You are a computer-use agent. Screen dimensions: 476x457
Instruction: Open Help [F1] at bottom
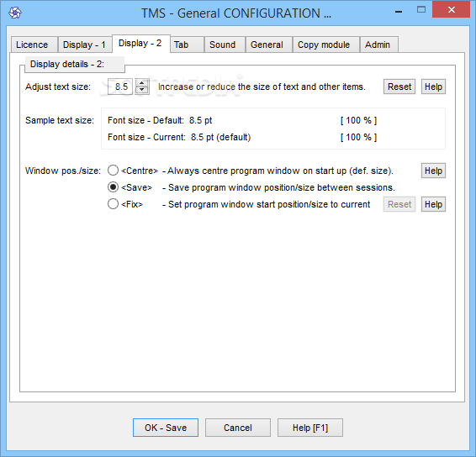pos(310,428)
